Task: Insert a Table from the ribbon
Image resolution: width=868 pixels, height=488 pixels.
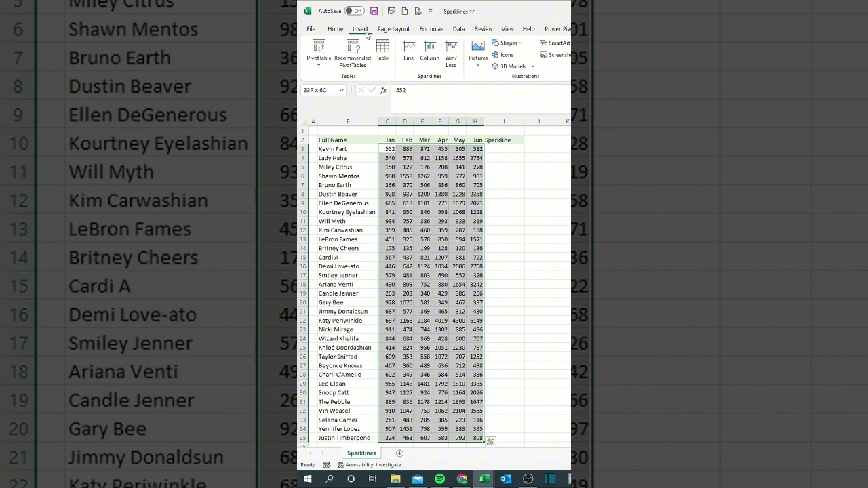Action: [x=382, y=51]
